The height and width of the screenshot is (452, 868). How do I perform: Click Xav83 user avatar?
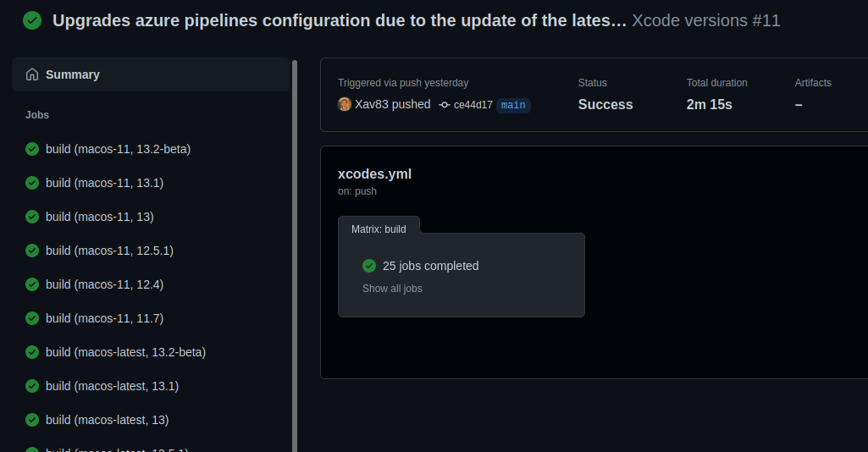pyautogui.click(x=345, y=104)
